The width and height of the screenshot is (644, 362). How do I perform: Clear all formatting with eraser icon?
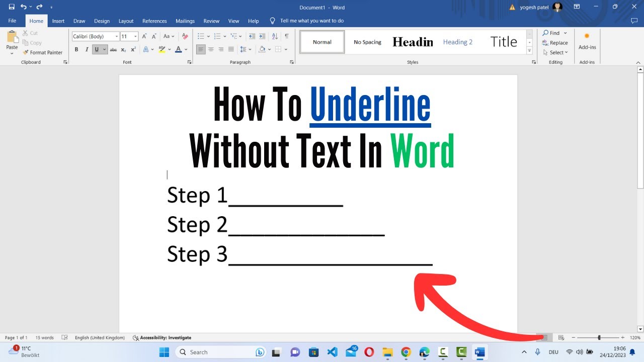[x=185, y=36]
